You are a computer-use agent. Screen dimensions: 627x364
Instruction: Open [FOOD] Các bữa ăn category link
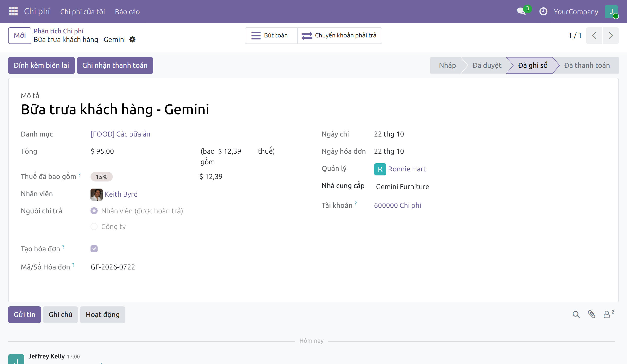[120, 134]
